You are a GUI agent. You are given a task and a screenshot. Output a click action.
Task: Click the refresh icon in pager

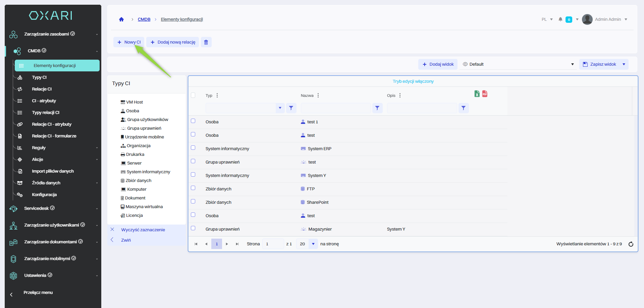(631, 244)
